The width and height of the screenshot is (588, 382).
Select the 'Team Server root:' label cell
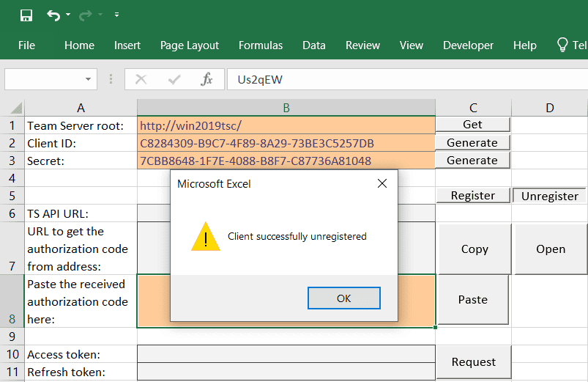pyautogui.click(x=81, y=125)
